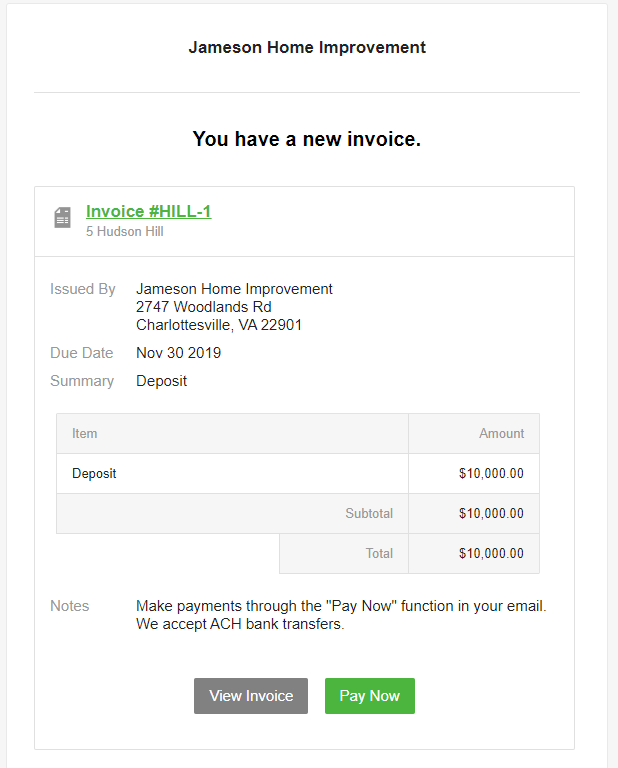
Task: Click the Nov 30 2019 due date
Action: click(x=178, y=353)
